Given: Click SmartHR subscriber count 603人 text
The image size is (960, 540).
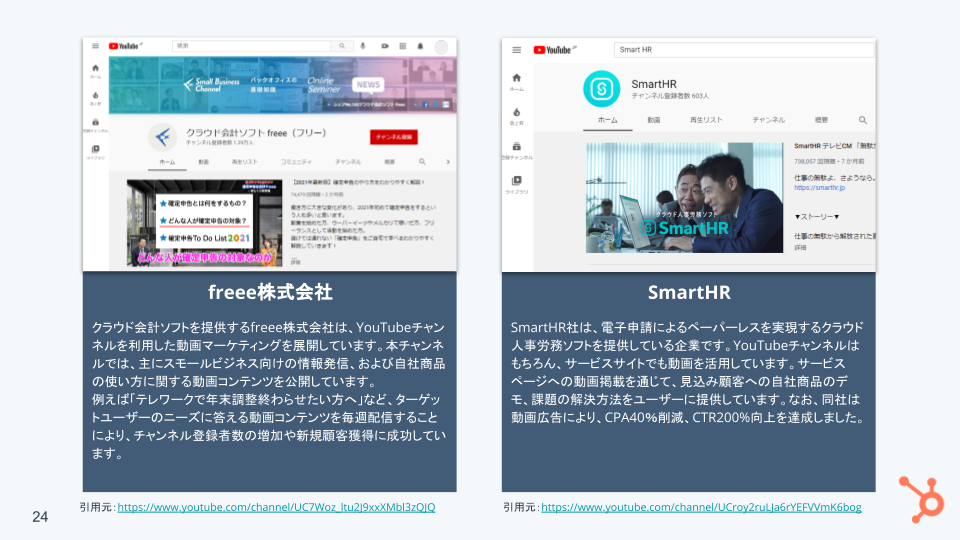Looking at the screenshot, I should coord(670,96).
